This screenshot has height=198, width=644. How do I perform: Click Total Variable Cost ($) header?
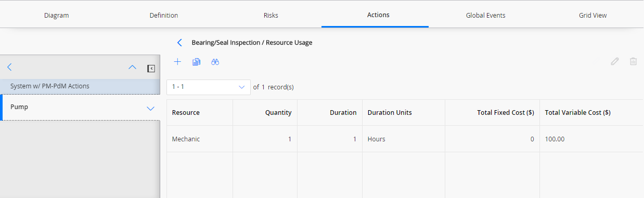[591, 112]
